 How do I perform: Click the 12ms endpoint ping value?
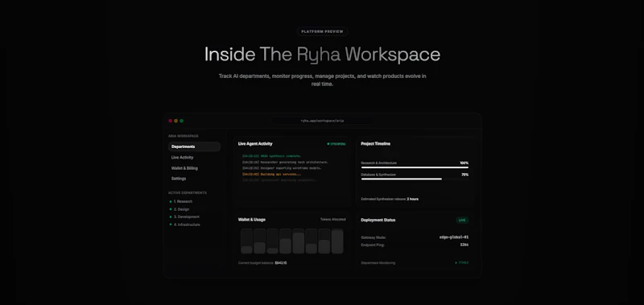(x=464, y=245)
